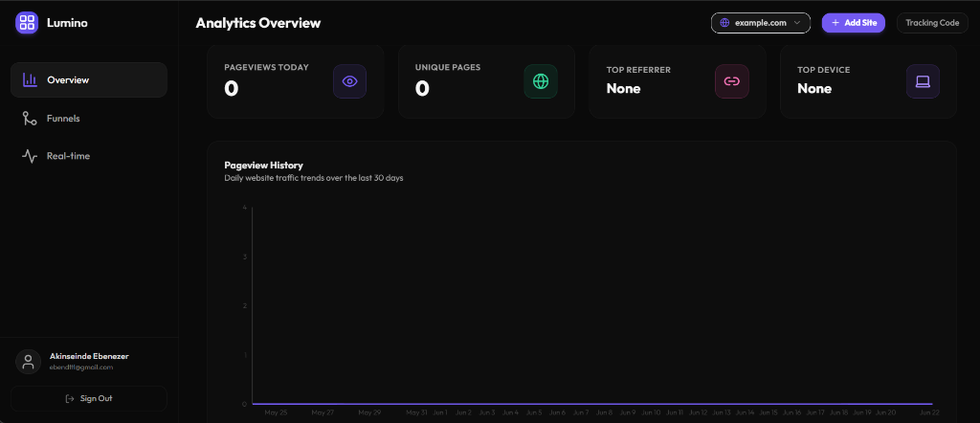Click the purple line in the pageview chart
Image resolution: width=980 pixels, height=423 pixels.
click(592, 404)
